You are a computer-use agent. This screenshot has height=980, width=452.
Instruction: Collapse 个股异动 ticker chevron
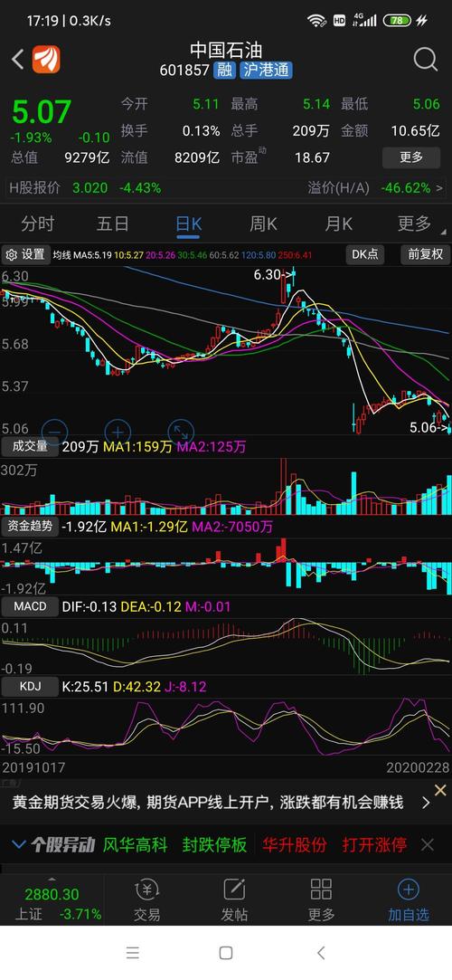19,845
